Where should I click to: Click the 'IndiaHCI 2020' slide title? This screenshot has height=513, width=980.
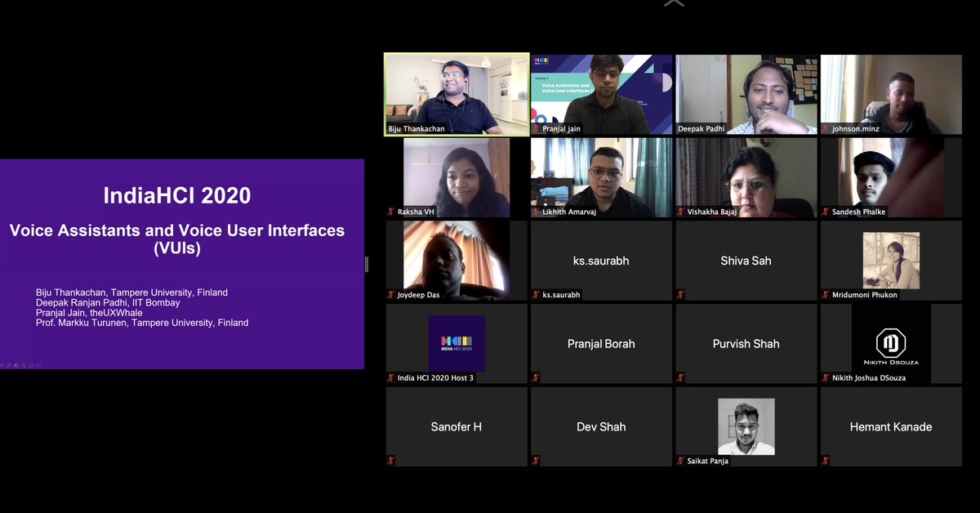pos(177,196)
